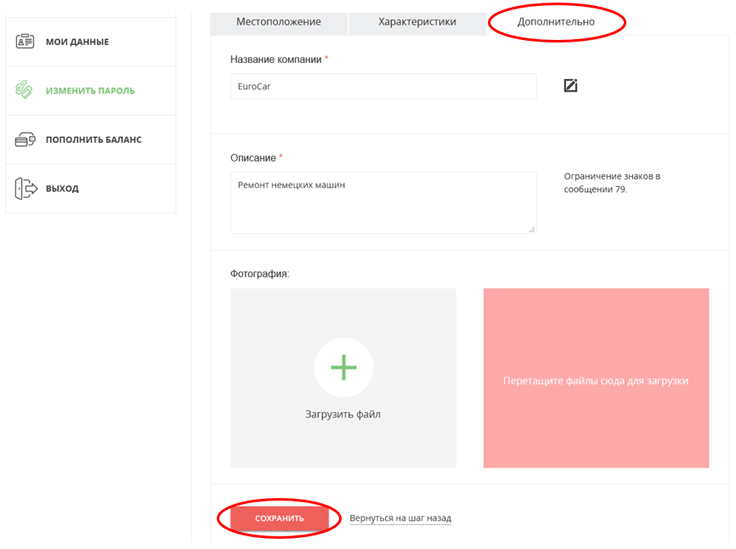Click the Change Password key icon

tap(25, 90)
